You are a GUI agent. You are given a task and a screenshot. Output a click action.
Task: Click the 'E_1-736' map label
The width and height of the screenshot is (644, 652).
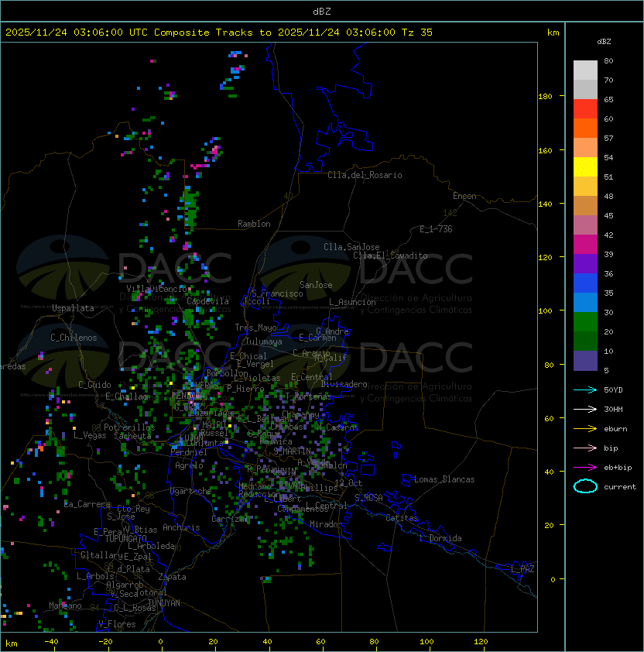pyautogui.click(x=436, y=229)
